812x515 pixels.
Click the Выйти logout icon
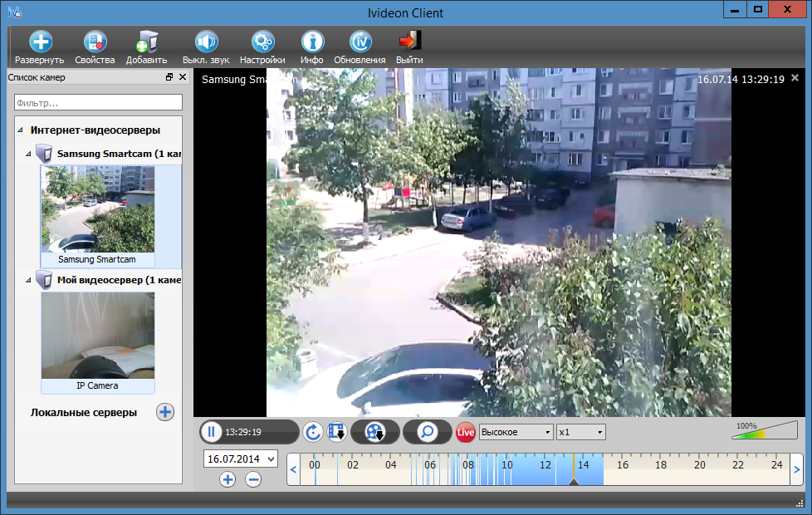[409, 41]
